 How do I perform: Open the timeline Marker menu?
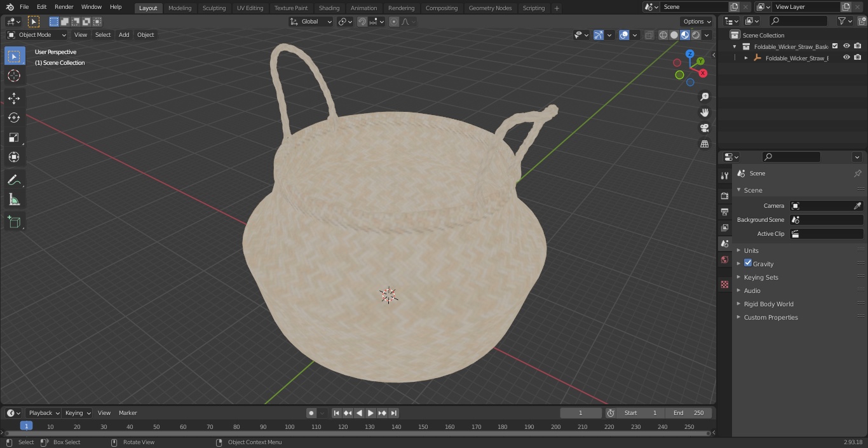pyautogui.click(x=128, y=413)
